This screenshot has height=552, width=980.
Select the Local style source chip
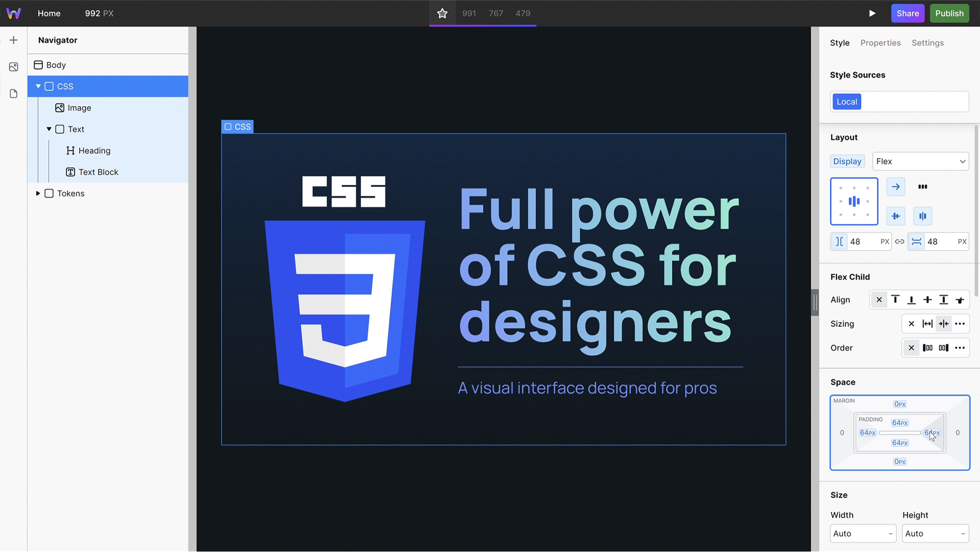coord(847,101)
